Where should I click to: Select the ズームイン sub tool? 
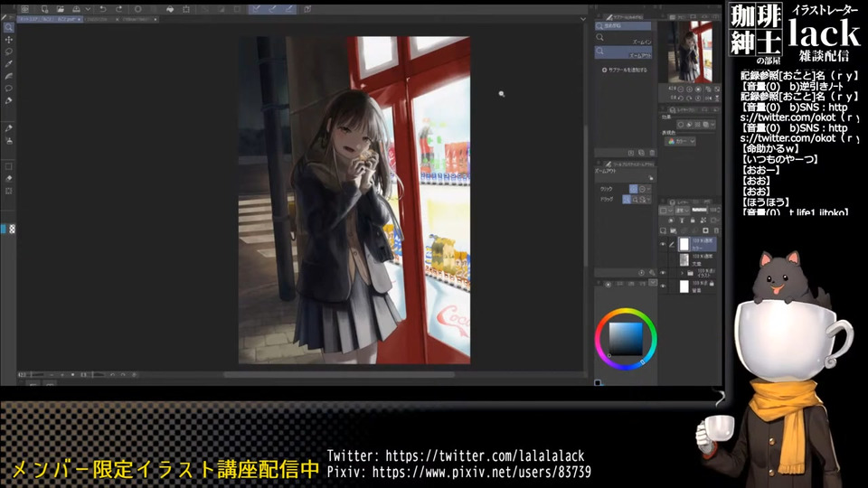[x=623, y=38]
